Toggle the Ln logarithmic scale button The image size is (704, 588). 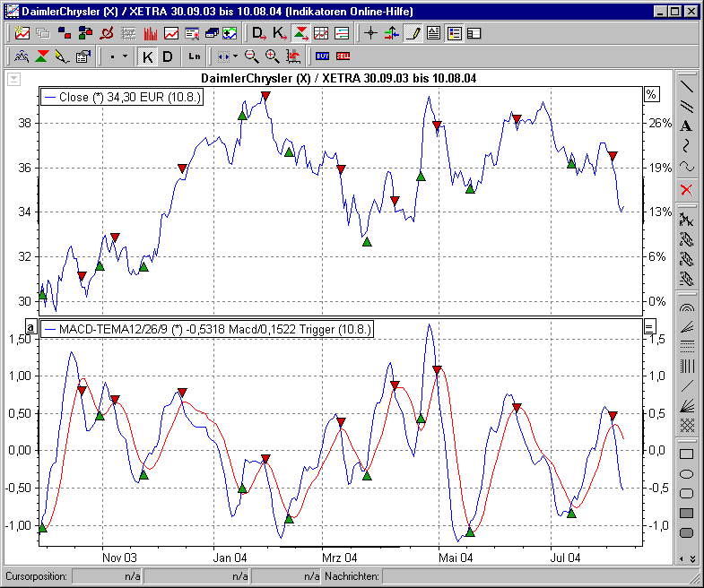[195, 56]
